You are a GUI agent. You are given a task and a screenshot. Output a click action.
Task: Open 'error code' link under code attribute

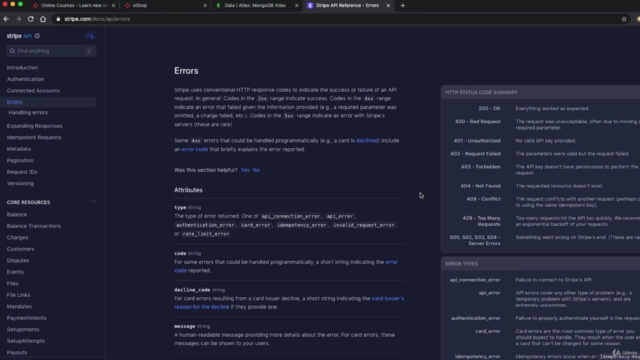pyautogui.click(x=286, y=266)
